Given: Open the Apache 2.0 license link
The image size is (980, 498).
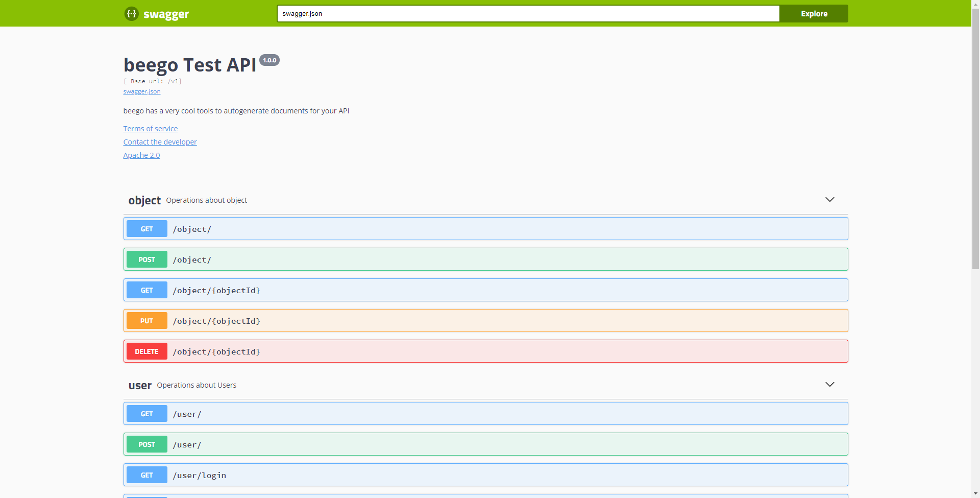Looking at the screenshot, I should 141,155.
